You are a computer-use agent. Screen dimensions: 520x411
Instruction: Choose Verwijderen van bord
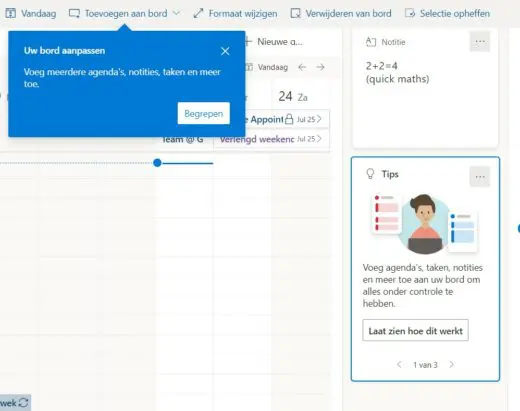pos(341,13)
